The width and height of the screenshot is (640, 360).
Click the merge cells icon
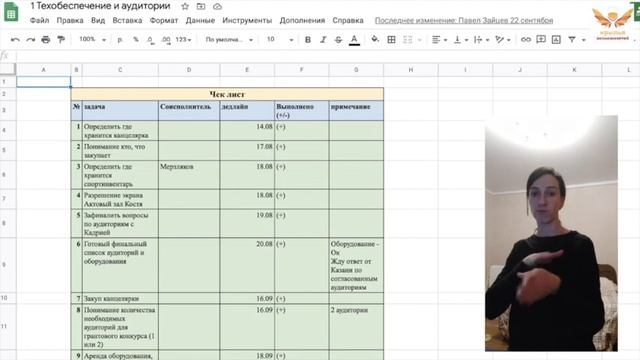pos(407,40)
